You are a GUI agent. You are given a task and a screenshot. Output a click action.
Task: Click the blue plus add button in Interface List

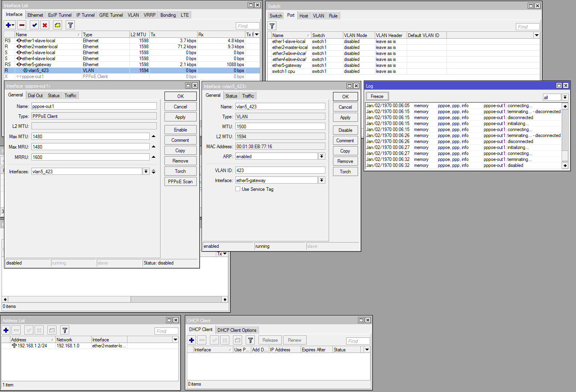tap(8, 25)
